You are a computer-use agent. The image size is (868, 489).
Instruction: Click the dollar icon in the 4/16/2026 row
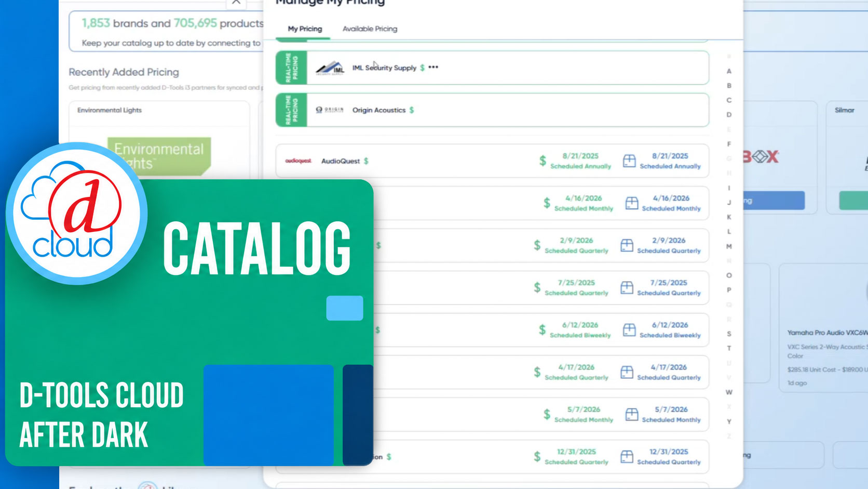tap(547, 203)
